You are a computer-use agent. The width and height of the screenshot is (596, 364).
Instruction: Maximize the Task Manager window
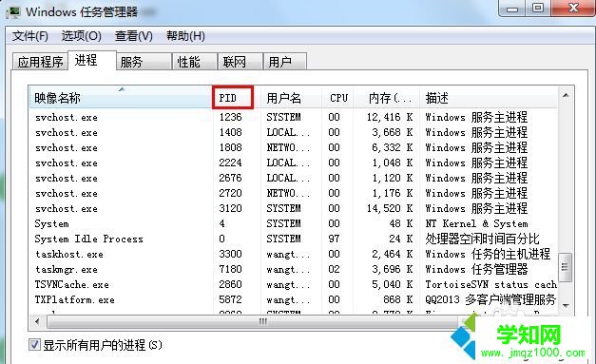537,8
